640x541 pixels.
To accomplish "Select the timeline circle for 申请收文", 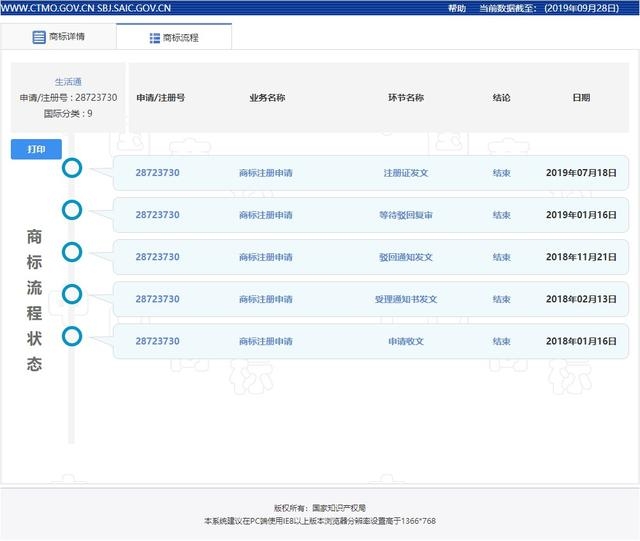I will click(72, 336).
